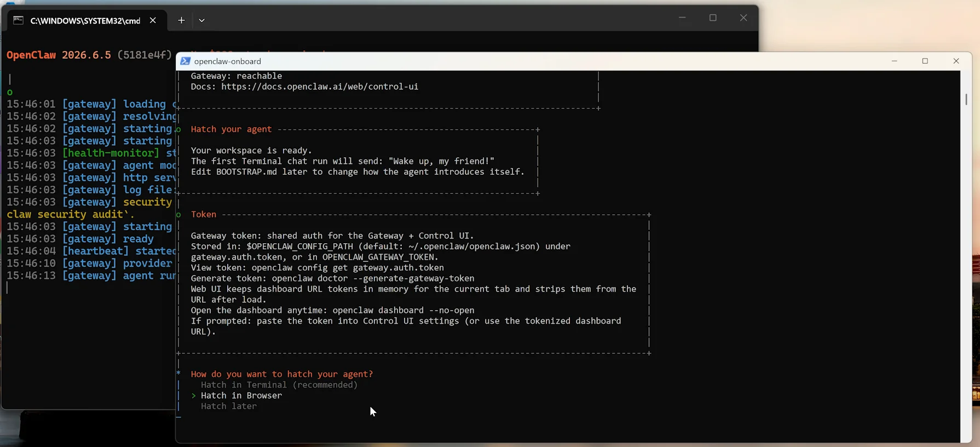Open a new terminal tab with plus button

(x=181, y=20)
